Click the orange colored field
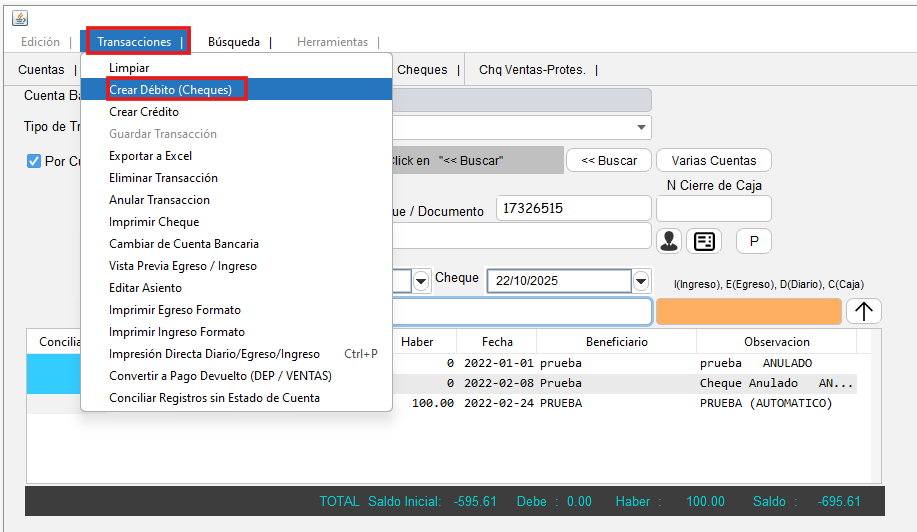917x532 pixels. point(748,311)
